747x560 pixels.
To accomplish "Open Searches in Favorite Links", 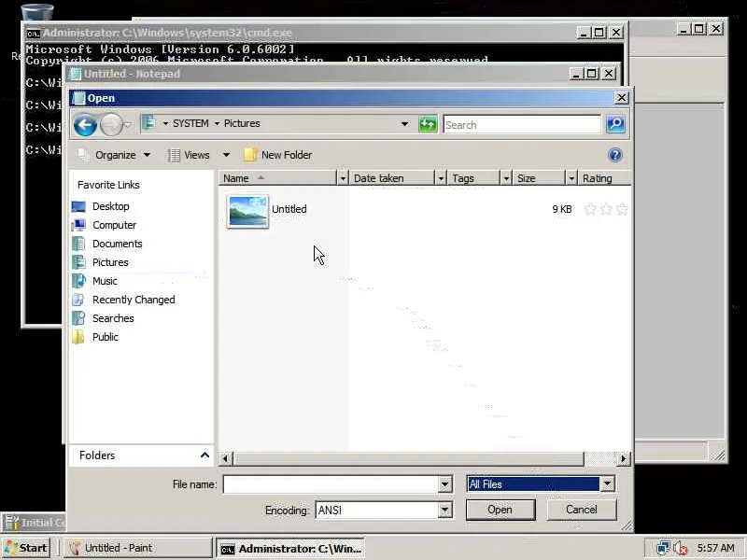I will (x=113, y=318).
